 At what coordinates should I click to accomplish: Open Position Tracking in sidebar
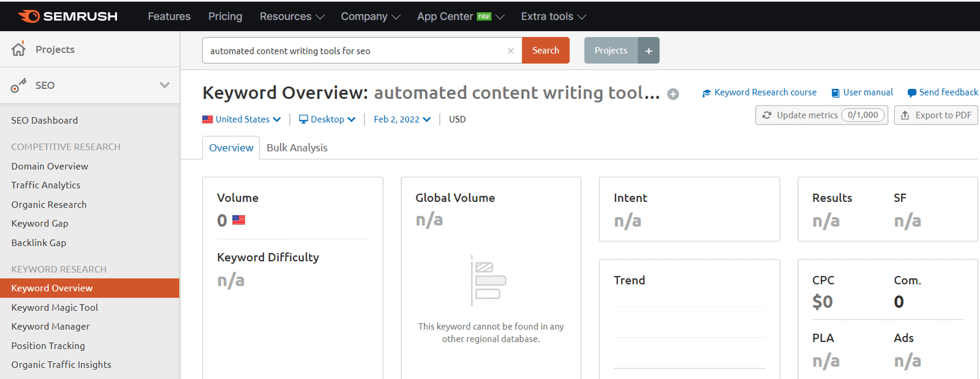pyautogui.click(x=48, y=346)
